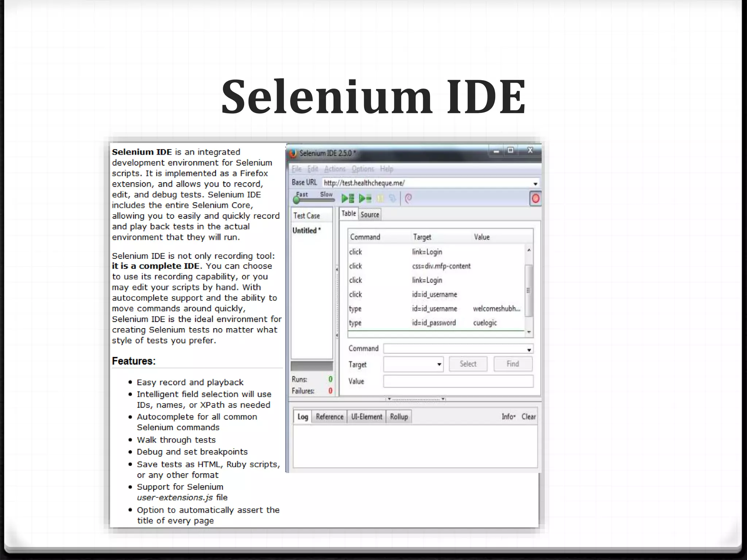Image resolution: width=747 pixels, height=560 pixels.
Task: Select type id=id_username row
Action: (x=436, y=308)
